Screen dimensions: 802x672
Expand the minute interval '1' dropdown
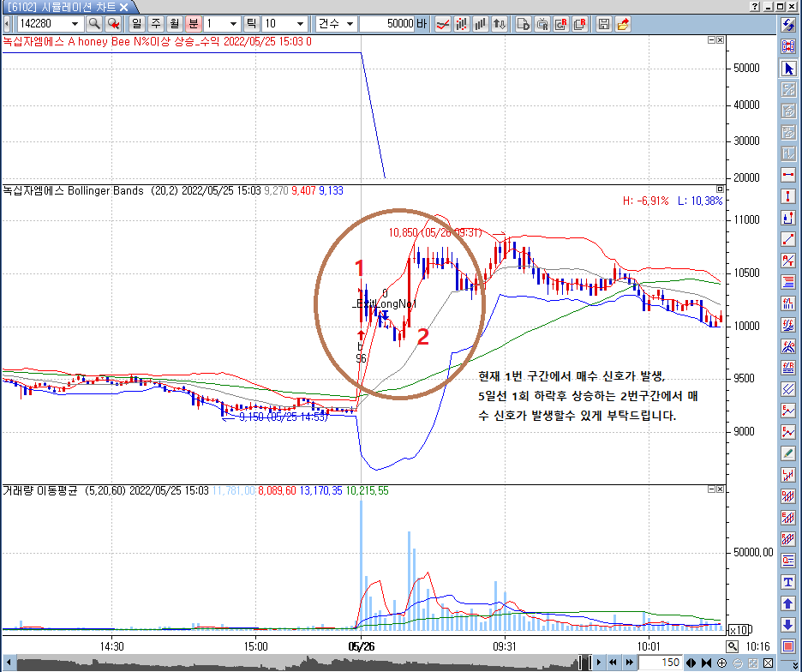(x=236, y=24)
